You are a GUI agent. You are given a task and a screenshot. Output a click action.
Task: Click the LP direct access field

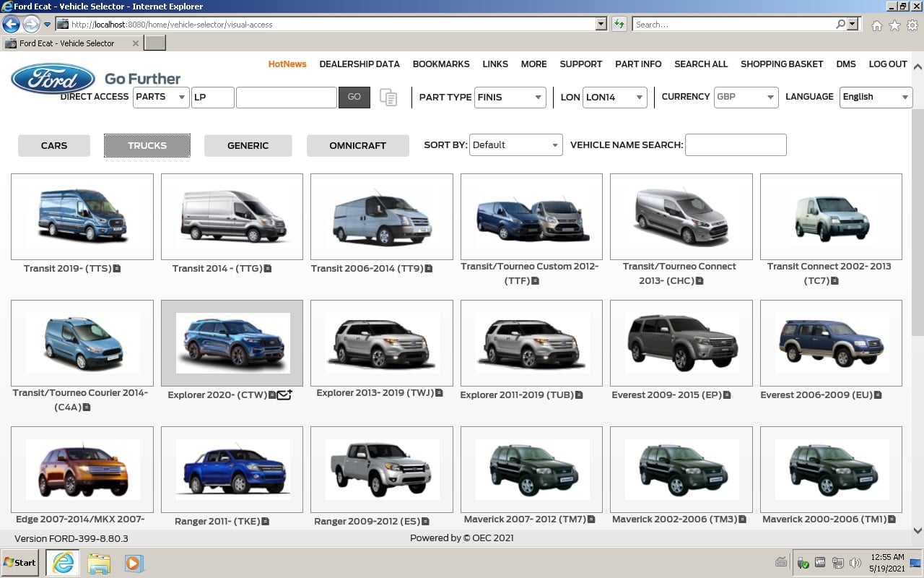pyautogui.click(x=213, y=97)
